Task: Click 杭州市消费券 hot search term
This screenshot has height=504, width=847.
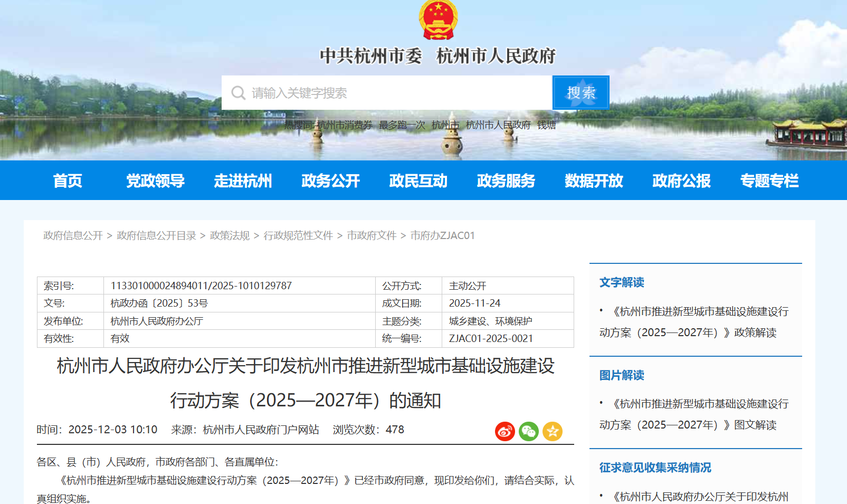Action: click(x=345, y=125)
